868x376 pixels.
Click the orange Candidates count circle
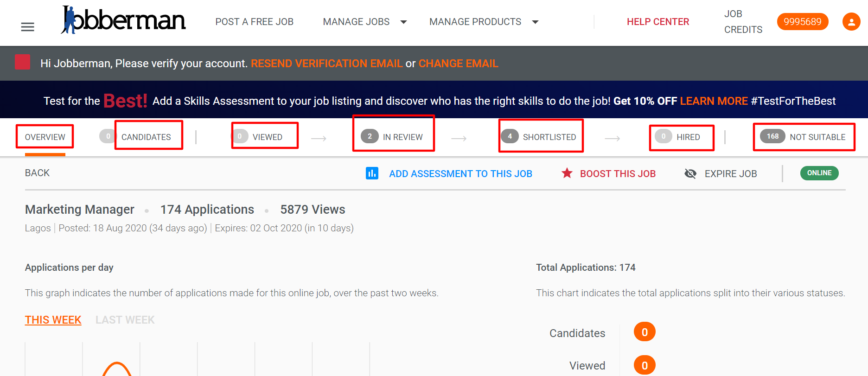pos(645,332)
